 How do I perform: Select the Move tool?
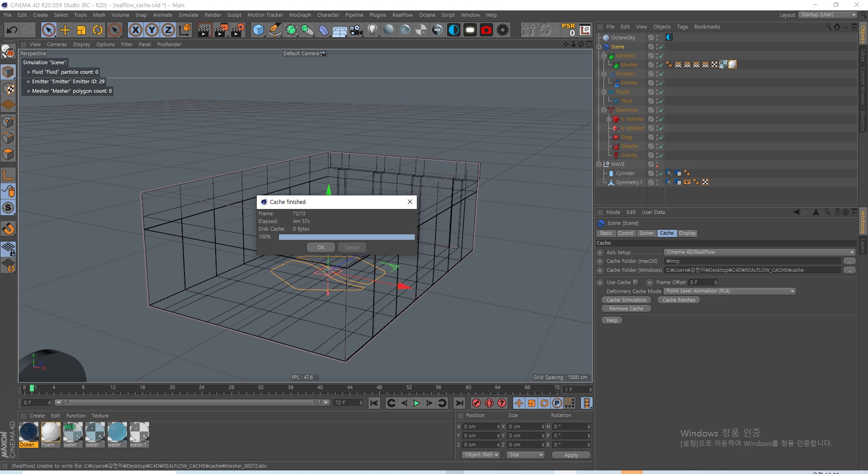click(x=65, y=30)
